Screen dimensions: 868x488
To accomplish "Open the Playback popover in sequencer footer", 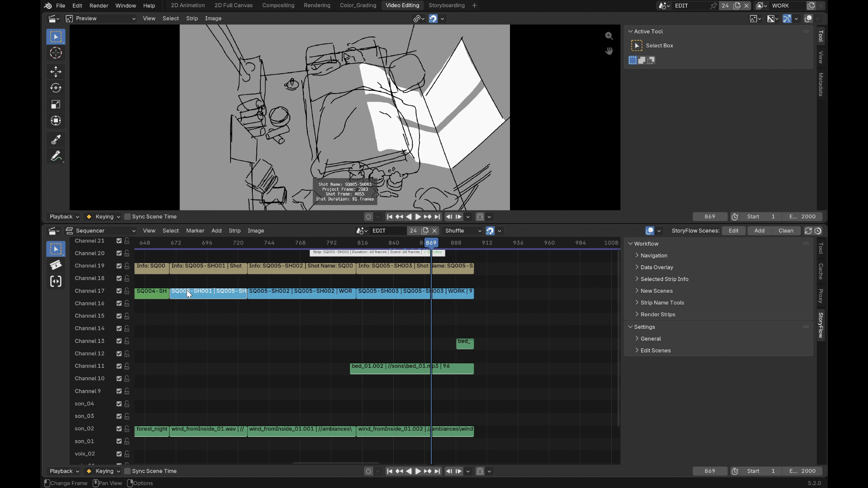I will pyautogui.click(x=64, y=471).
